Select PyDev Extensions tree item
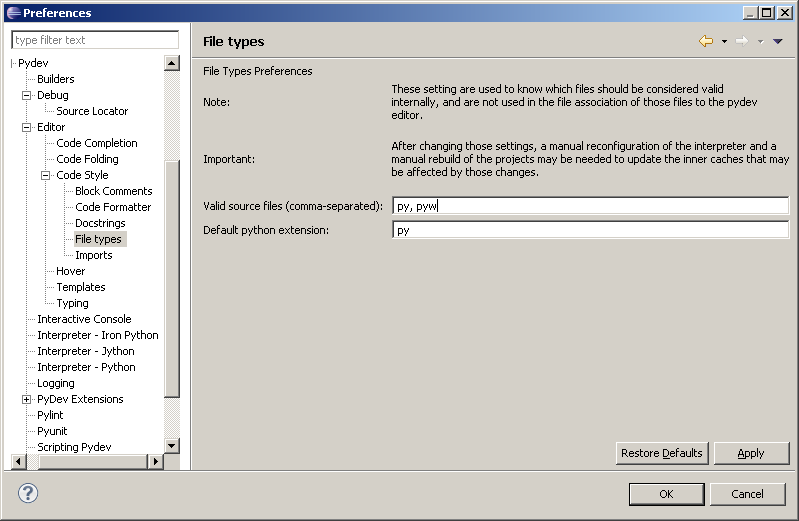Viewport: 799px width, 521px height. pos(80,399)
